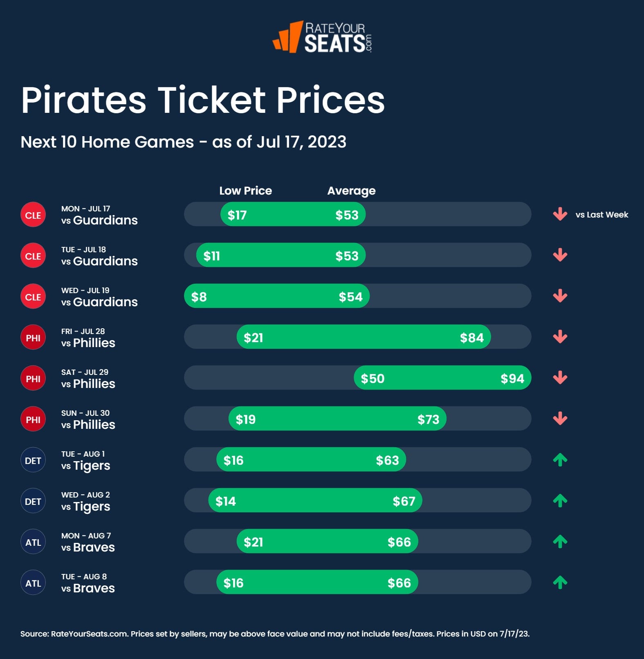
Task: Click the $8 low price on Jul 19 bar
Action: click(x=199, y=297)
